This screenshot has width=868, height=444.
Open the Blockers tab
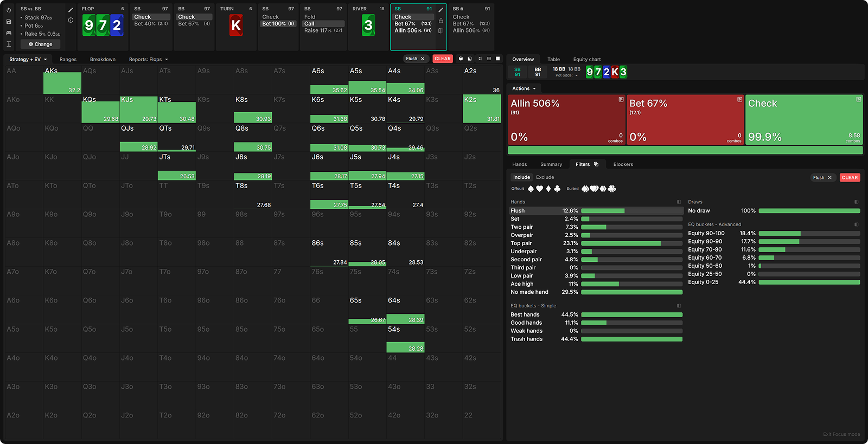[623, 164]
